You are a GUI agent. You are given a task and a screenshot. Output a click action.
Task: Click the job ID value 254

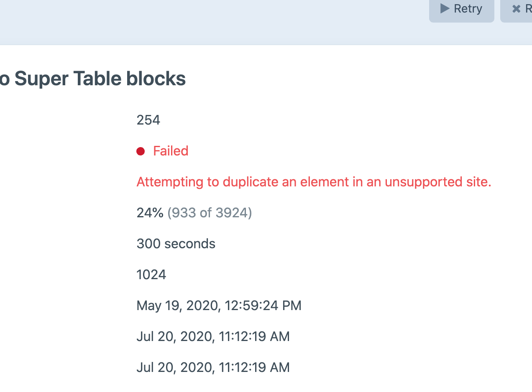coord(148,120)
